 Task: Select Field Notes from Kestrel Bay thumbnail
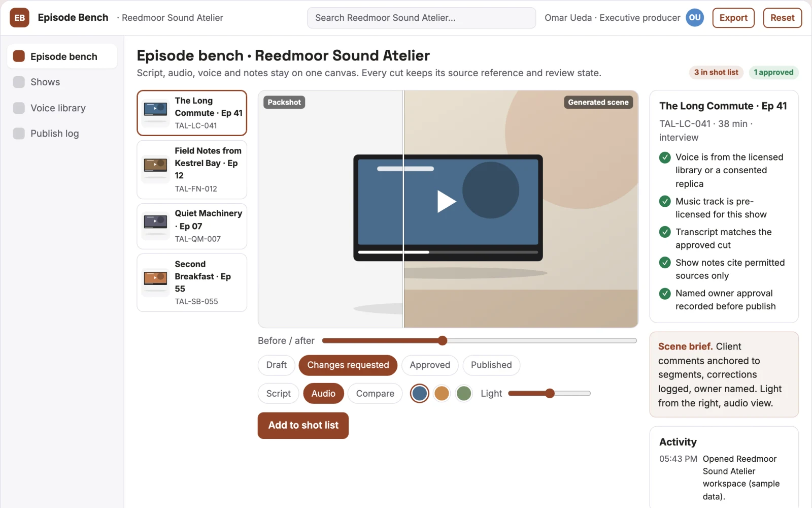coord(155,170)
